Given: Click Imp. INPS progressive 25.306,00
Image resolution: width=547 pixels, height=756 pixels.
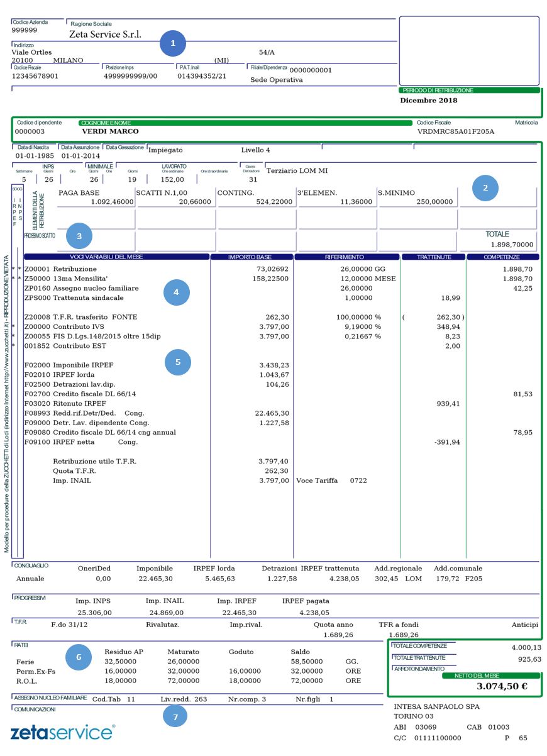Looking at the screenshot, I should 94,612.
